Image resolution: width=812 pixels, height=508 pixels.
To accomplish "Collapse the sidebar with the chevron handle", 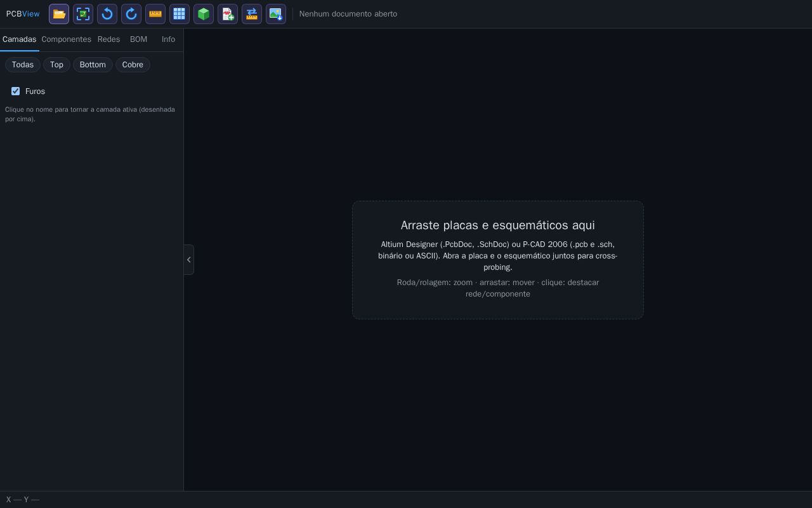I will [x=189, y=260].
